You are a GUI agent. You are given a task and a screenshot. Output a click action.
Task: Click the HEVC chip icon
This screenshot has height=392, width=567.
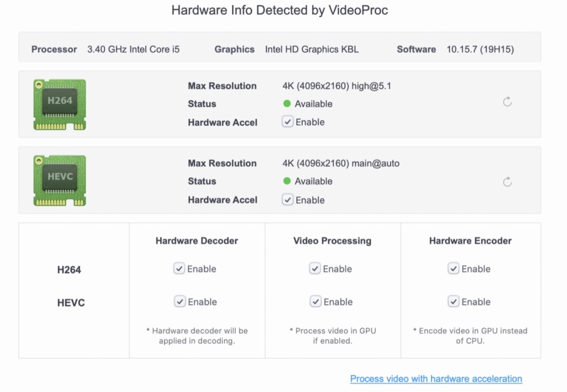(60, 181)
